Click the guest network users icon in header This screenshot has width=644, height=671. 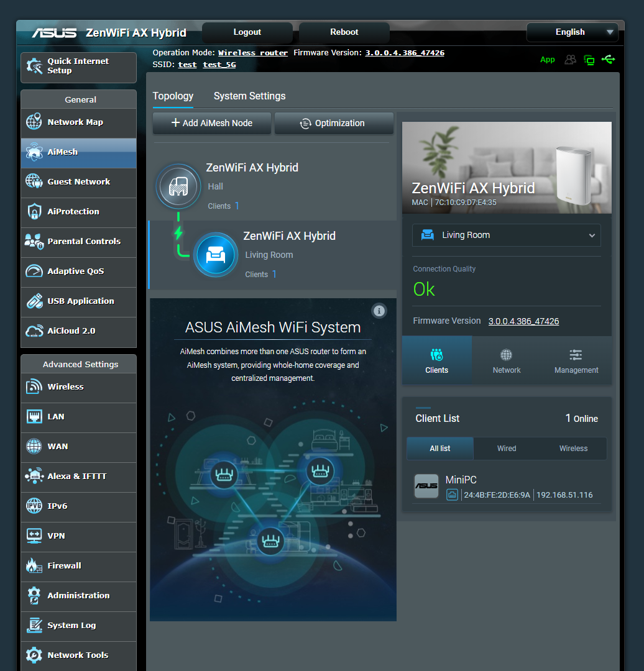(x=570, y=59)
